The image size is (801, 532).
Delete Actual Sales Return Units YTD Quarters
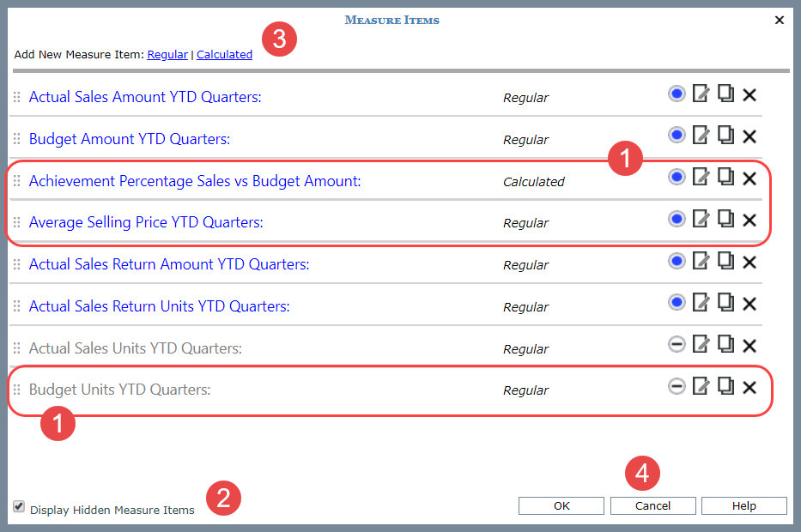[x=749, y=304]
